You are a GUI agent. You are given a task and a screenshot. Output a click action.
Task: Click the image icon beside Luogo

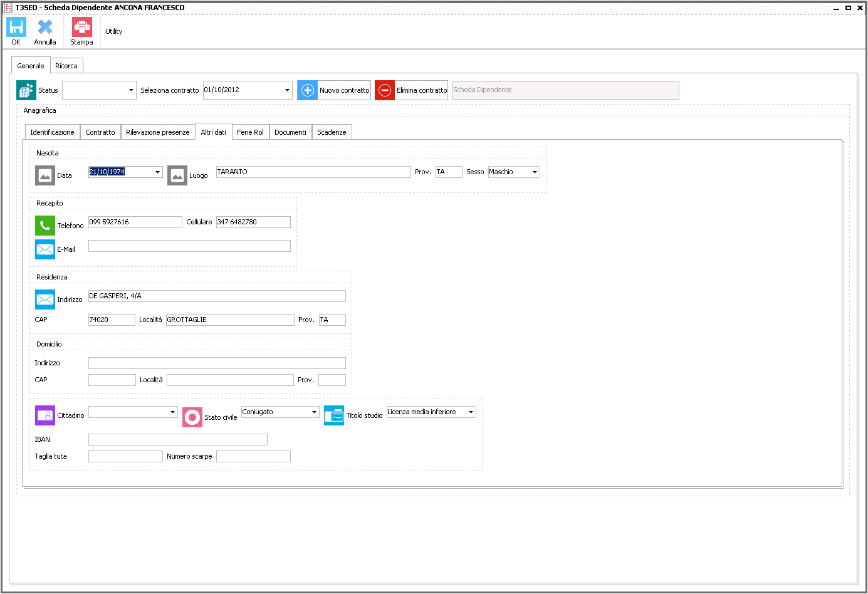click(x=177, y=175)
